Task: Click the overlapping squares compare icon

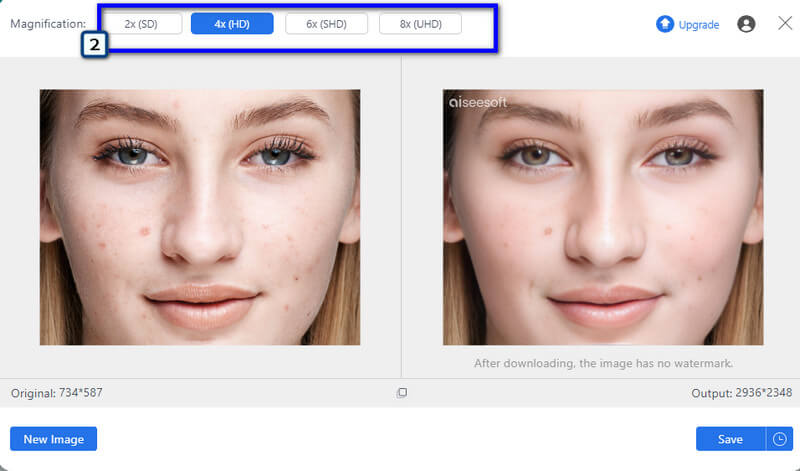Action: (402, 393)
